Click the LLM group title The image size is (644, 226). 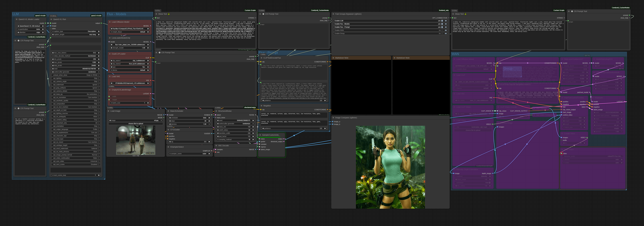[16, 14]
